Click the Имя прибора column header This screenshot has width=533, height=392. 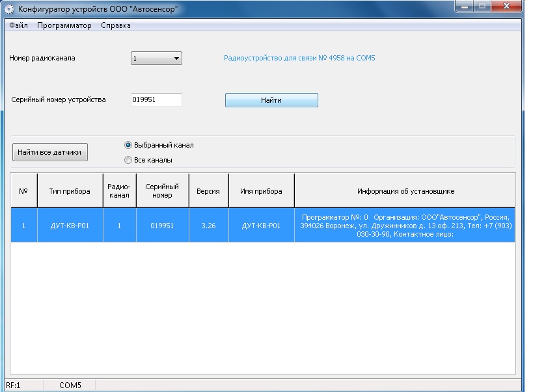coord(261,191)
